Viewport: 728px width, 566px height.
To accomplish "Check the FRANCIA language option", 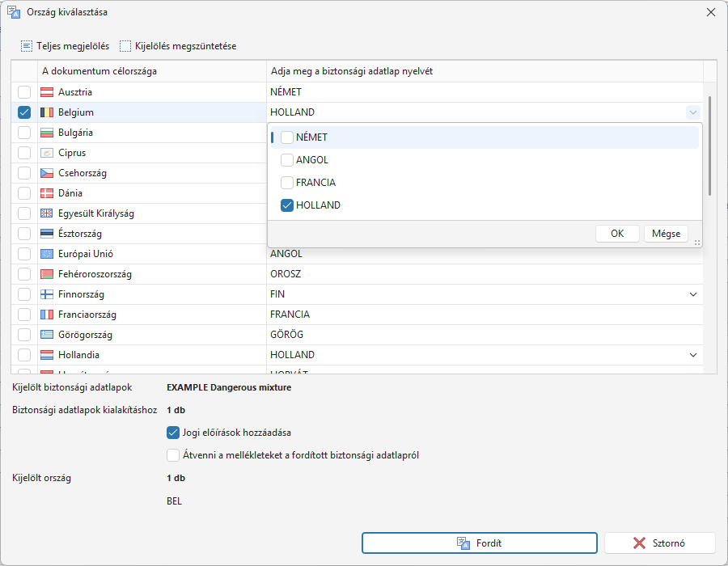I will click(287, 182).
